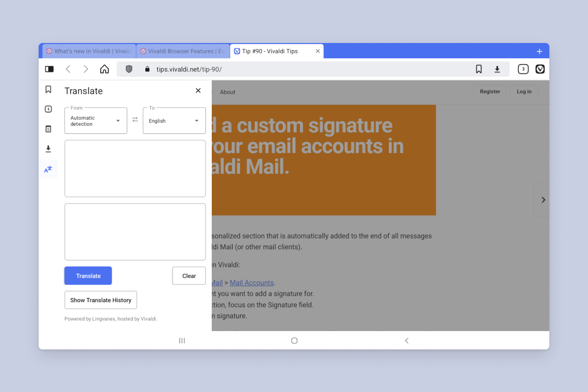The width and height of the screenshot is (588, 392).
Task: Go back with the back arrow
Action: pyautogui.click(x=68, y=69)
